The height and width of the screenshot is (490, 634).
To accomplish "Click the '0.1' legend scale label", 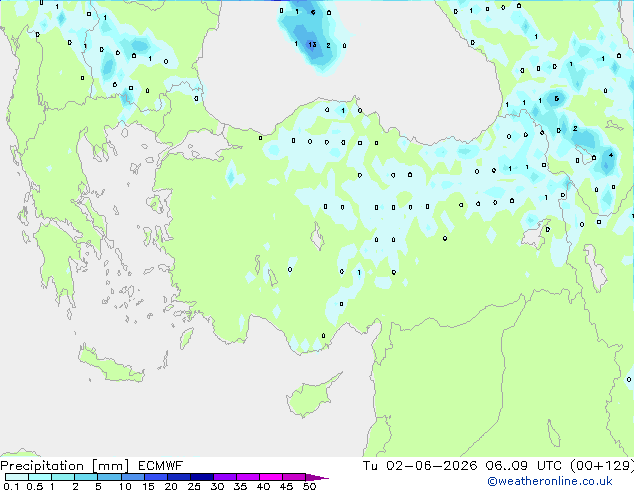I will (x=11, y=486).
